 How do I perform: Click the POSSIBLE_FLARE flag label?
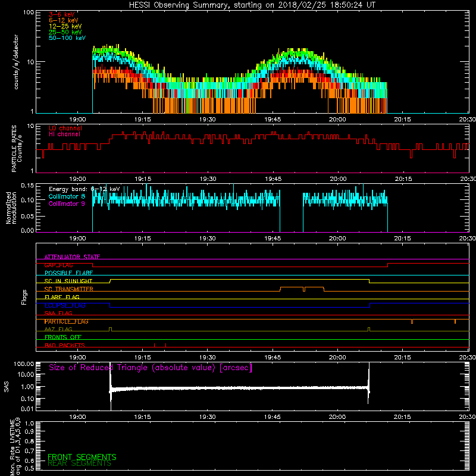68,273
